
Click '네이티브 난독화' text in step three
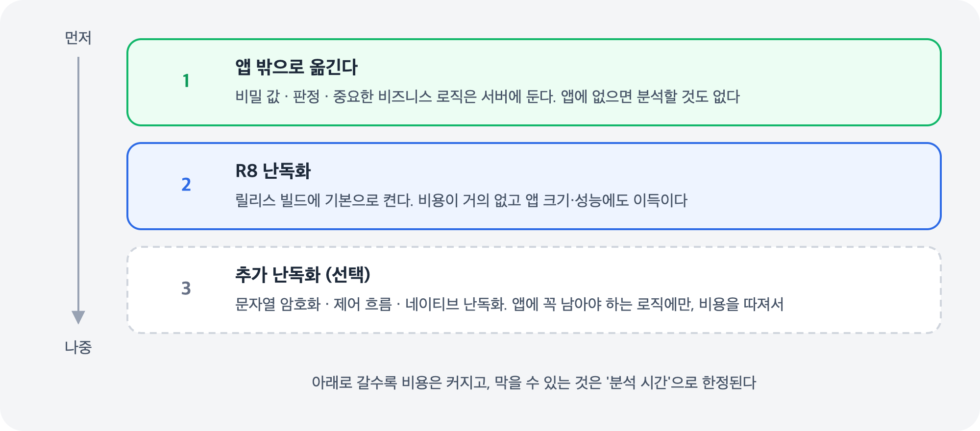[456, 304]
